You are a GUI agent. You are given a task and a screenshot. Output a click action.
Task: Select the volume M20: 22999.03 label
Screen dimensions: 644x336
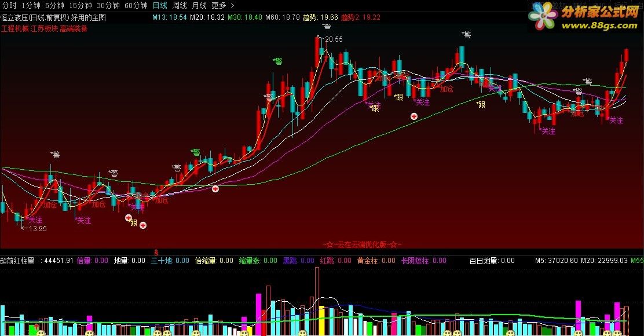604,261
